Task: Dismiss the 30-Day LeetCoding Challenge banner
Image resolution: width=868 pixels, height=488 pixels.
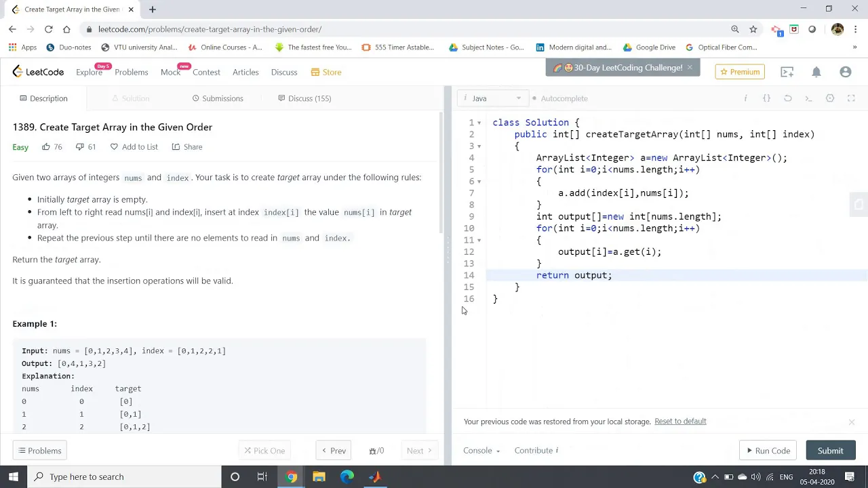Action: pos(690,67)
